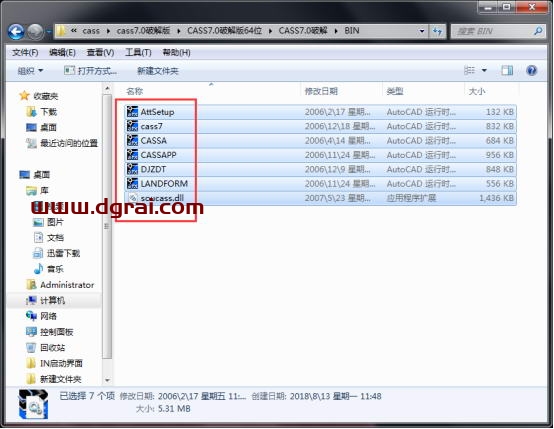The width and height of the screenshot is (554, 429).
Task: Click the sidebar scroll down arrow
Action: tap(107, 381)
